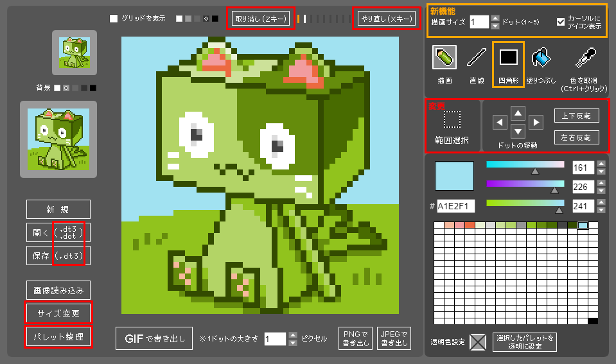
Task: Export with PNGで書き出し button
Action: pyautogui.click(x=356, y=338)
